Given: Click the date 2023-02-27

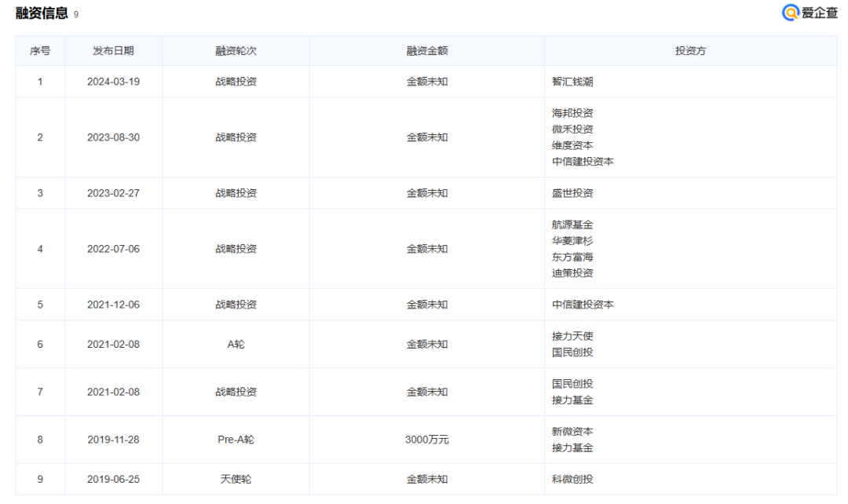Looking at the screenshot, I should tap(114, 193).
